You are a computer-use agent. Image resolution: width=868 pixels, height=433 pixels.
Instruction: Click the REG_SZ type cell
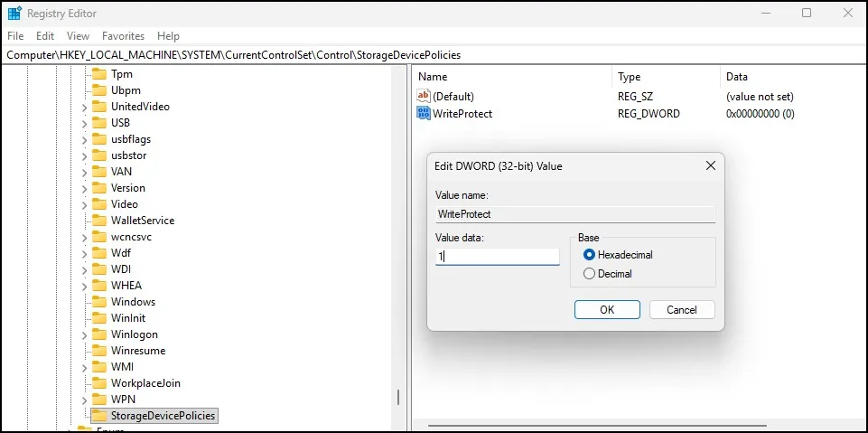(635, 97)
